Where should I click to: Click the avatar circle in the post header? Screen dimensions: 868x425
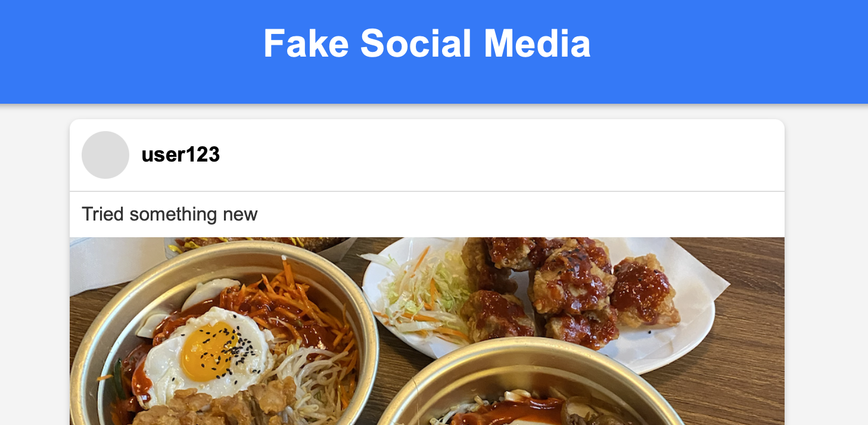pyautogui.click(x=105, y=154)
